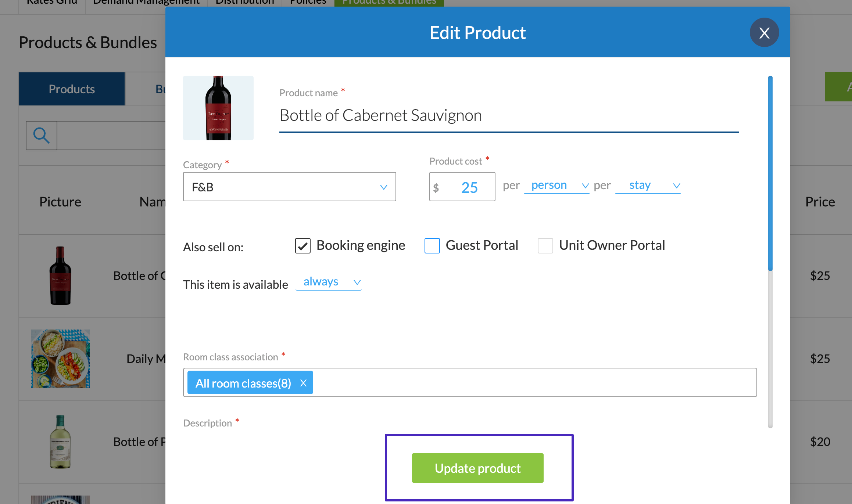
Task: Click the Cabernet bottle thumbnail in list
Action: click(60, 276)
